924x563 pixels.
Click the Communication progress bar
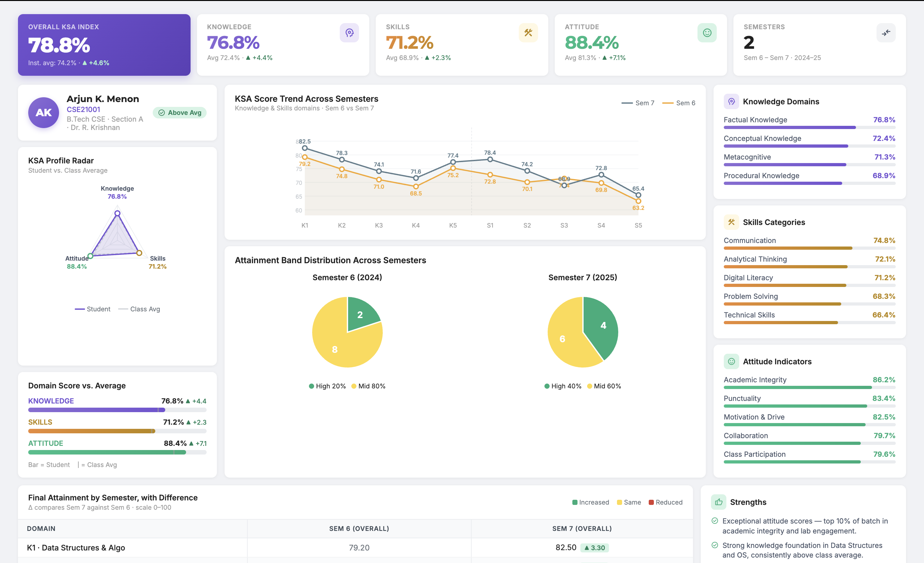coord(809,248)
